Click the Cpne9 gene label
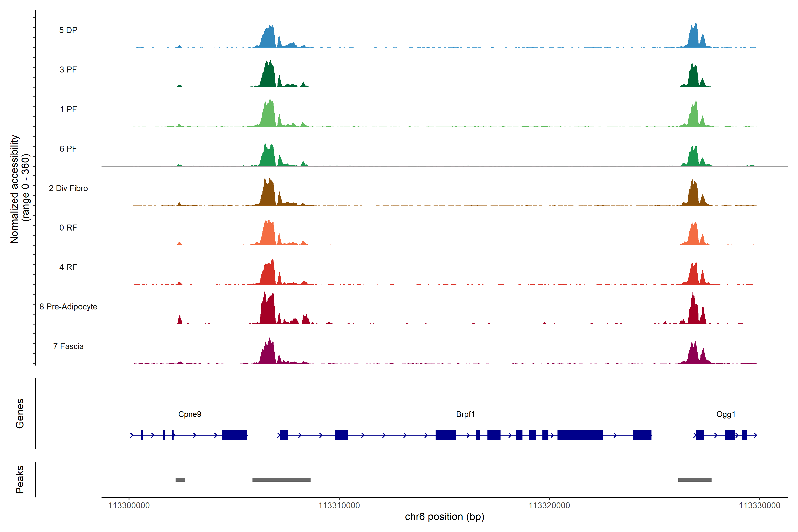 click(190, 414)
